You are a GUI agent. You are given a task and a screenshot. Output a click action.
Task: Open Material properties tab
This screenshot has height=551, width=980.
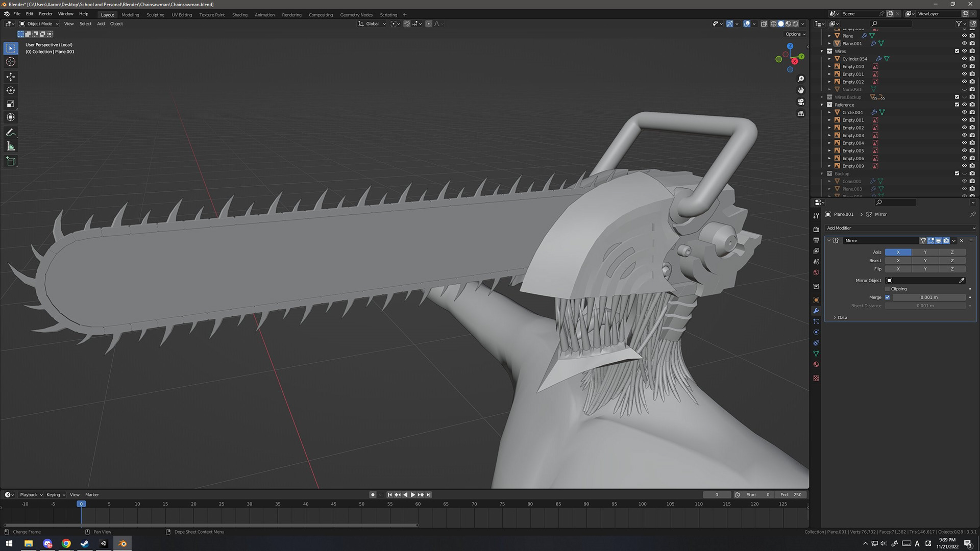816,364
